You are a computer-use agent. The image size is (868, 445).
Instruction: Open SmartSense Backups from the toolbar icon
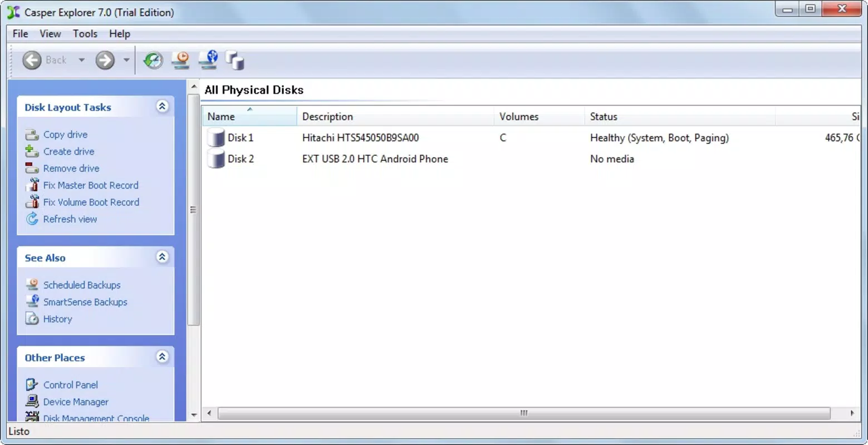click(x=208, y=60)
